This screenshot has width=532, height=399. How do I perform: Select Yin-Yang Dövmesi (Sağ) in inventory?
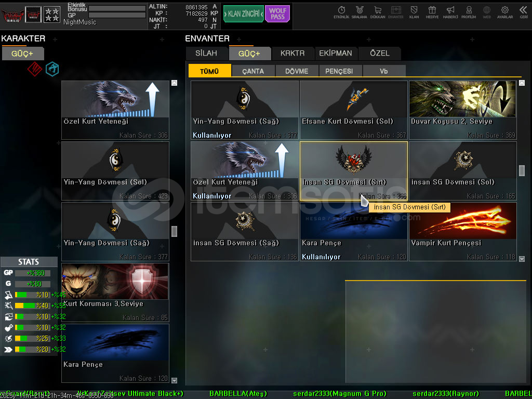[x=245, y=110]
